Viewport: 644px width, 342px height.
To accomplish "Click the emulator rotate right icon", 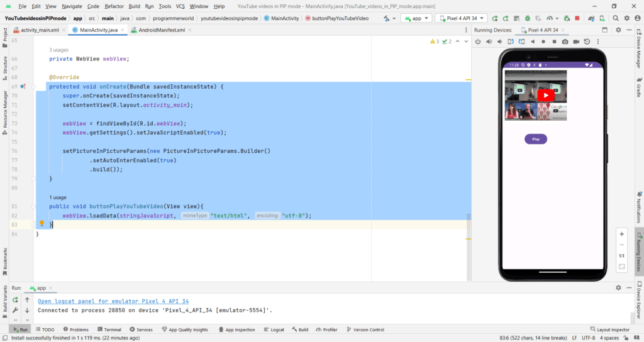I will pyautogui.click(x=521, y=41).
